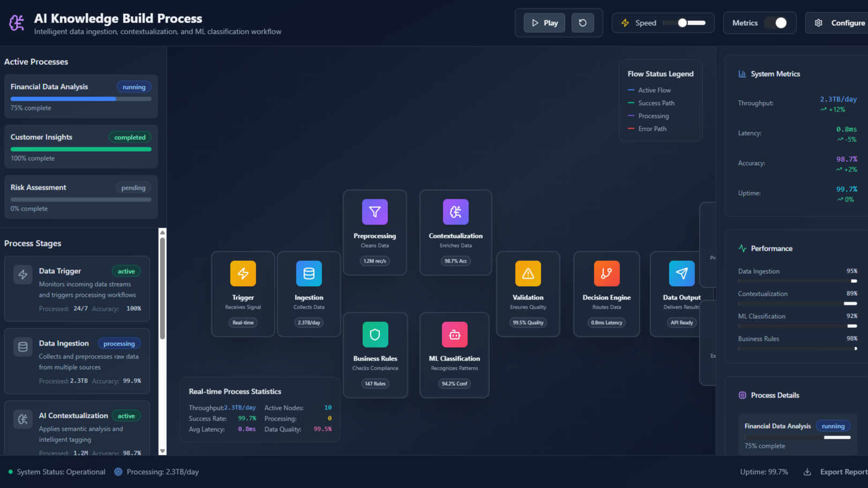Click the Trigger node lightning icon
This screenshot has width=868, height=488.
[243, 274]
